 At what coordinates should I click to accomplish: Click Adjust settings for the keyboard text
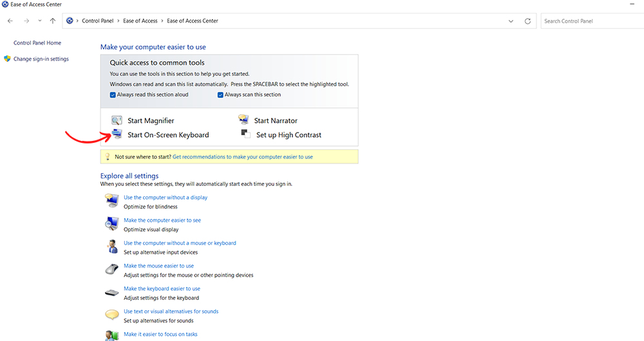tap(162, 298)
